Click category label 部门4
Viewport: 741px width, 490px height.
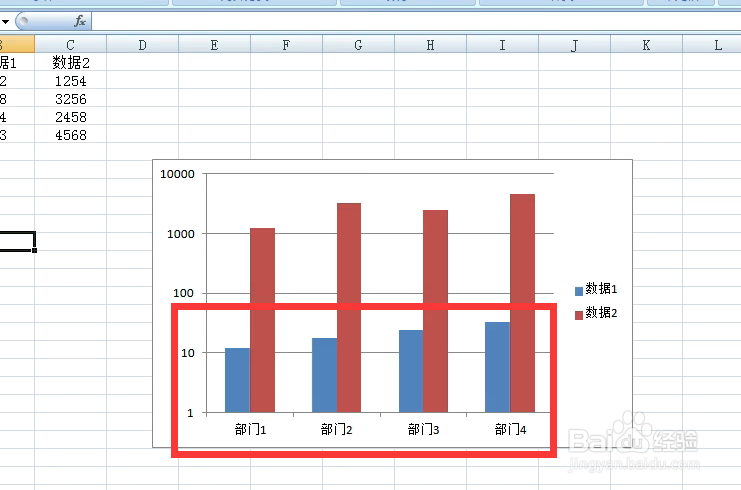pos(510,430)
